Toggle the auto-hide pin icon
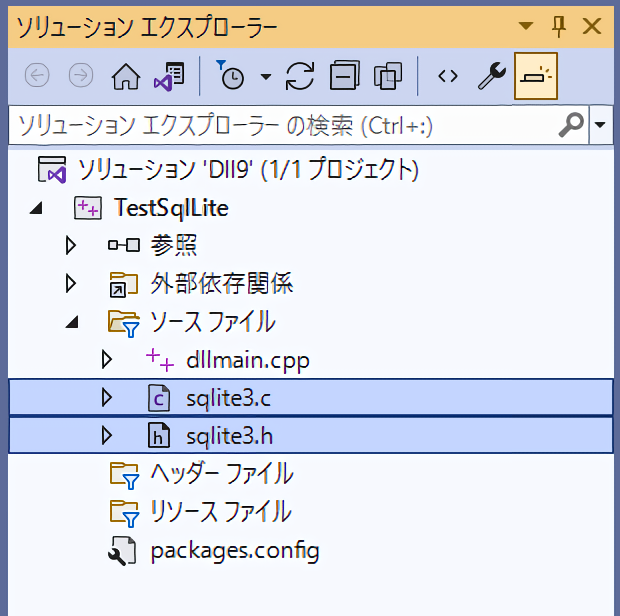620x616 pixels. tap(559, 26)
